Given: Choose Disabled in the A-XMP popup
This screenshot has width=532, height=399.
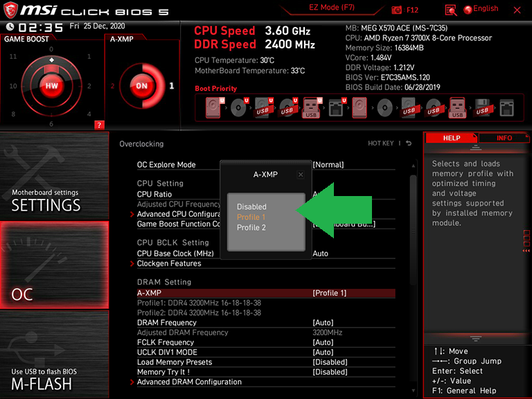Looking at the screenshot, I should (251, 206).
